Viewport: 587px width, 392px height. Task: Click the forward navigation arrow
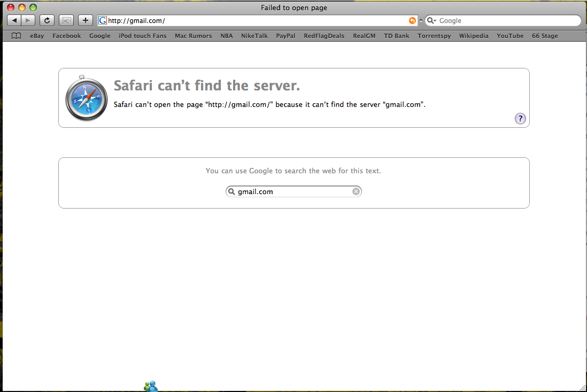point(27,20)
